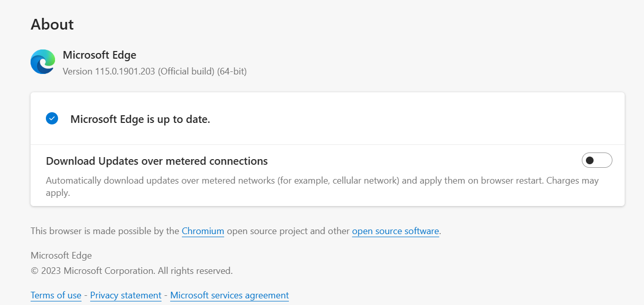This screenshot has width=644, height=305.
Task: Select the Version 115.0.1901.203 text
Action: [x=109, y=71]
